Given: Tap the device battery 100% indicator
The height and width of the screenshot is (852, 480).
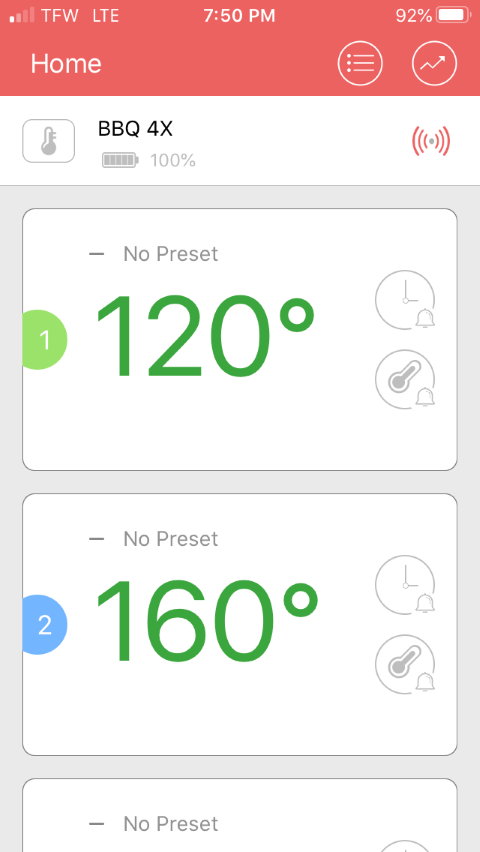Looking at the screenshot, I should click(149, 160).
